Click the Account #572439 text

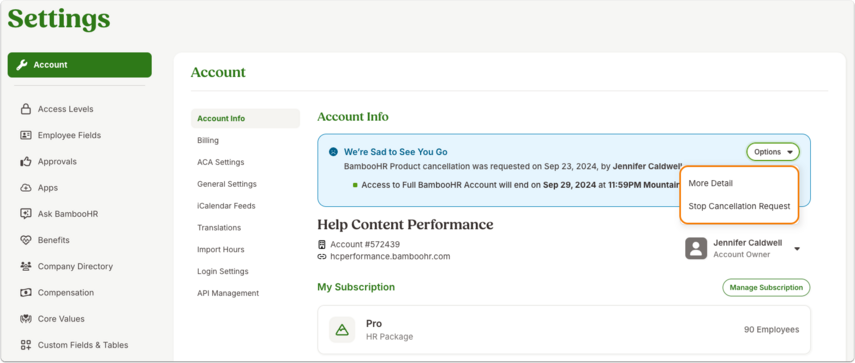coord(365,244)
